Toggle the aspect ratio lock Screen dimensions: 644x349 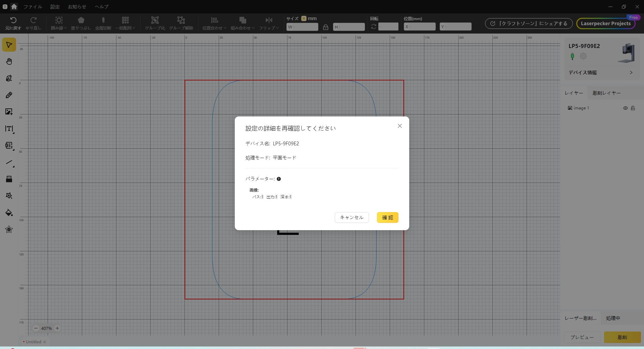tap(325, 27)
